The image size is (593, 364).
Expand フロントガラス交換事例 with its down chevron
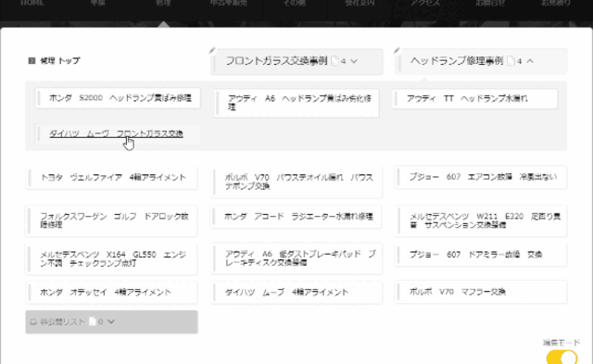(x=354, y=61)
